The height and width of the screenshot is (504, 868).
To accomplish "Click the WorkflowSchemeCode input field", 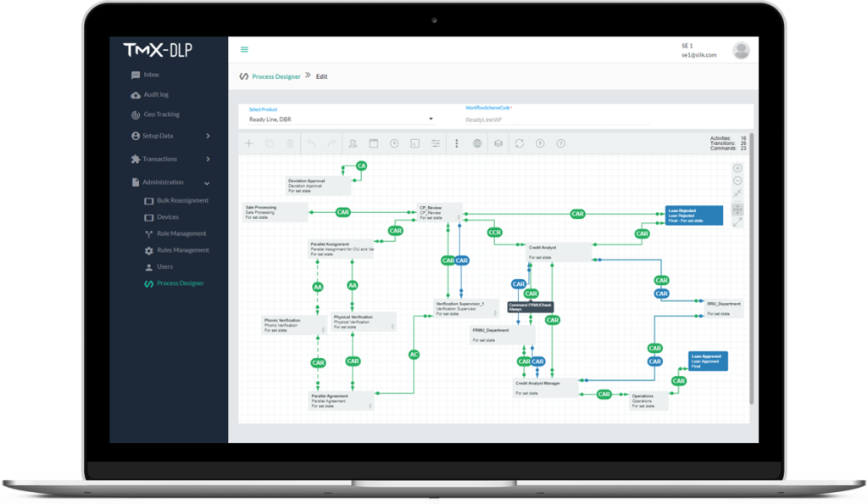I will point(557,120).
